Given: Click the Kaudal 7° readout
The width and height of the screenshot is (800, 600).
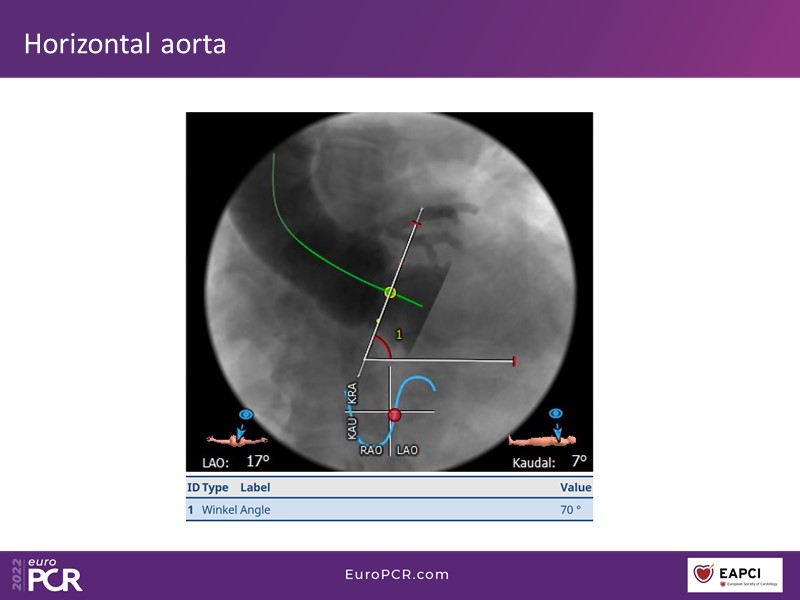Looking at the screenshot, I should 549,461.
